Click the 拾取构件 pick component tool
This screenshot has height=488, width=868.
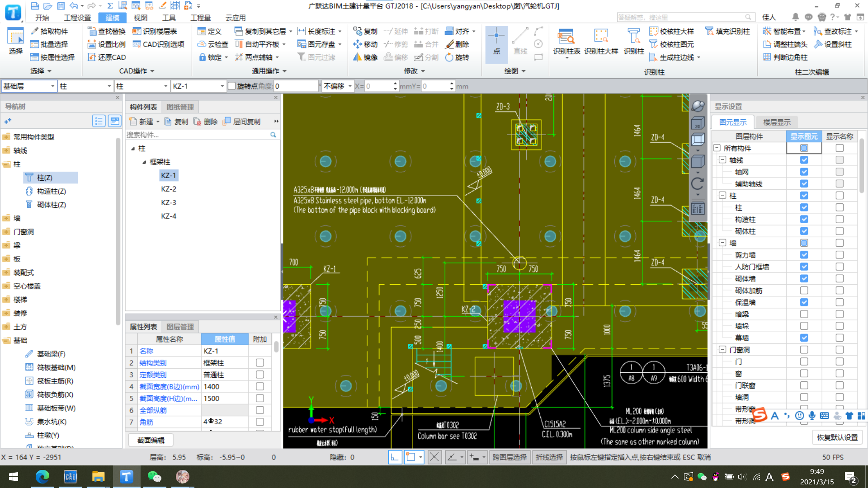(x=49, y=31)
